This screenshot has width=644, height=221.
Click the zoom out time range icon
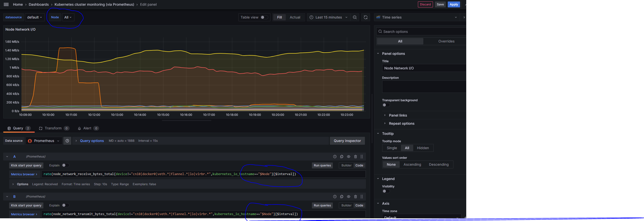point(355,17)
